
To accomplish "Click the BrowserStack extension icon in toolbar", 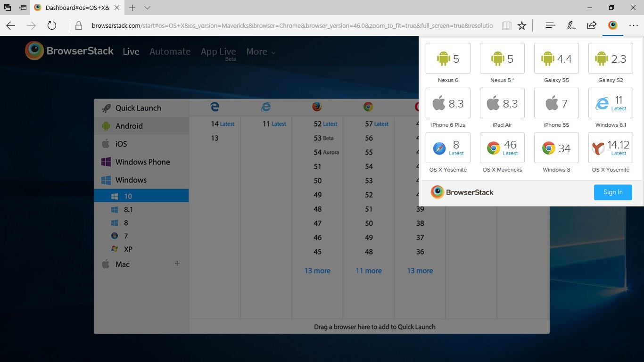I will point(612,25).
